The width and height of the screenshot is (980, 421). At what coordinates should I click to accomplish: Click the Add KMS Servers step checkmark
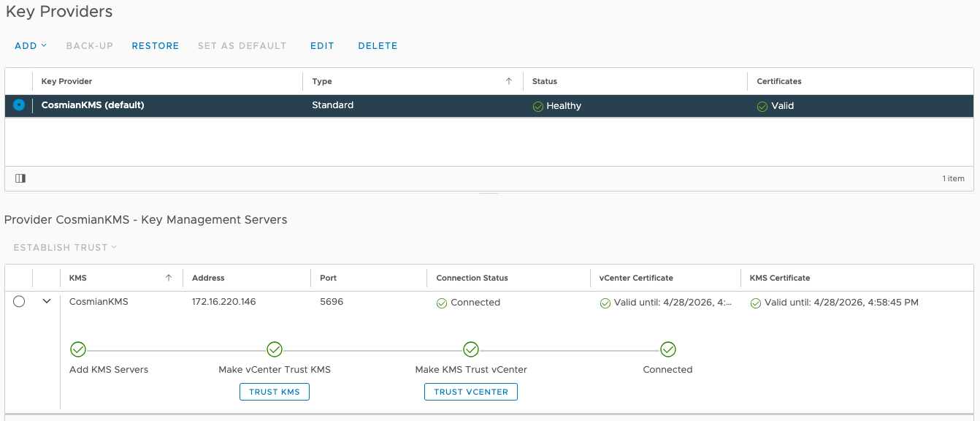click(78, 349)
